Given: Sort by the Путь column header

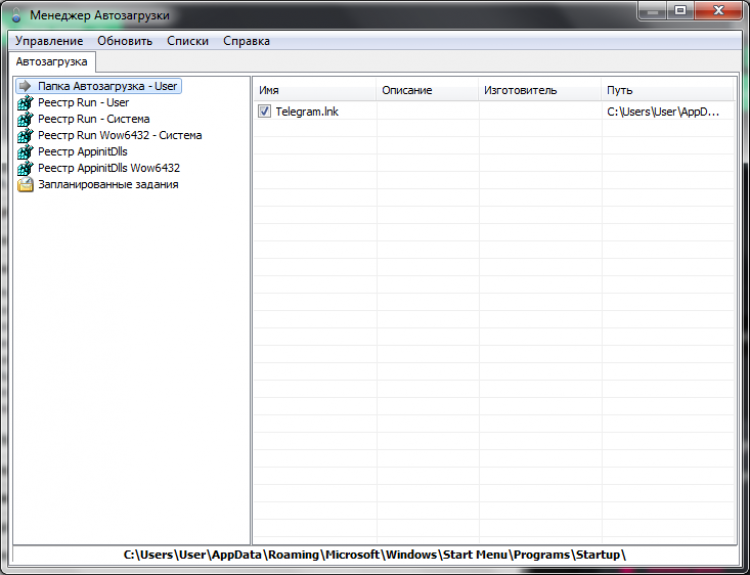Looking at the screenshot, I should (668, 90).
